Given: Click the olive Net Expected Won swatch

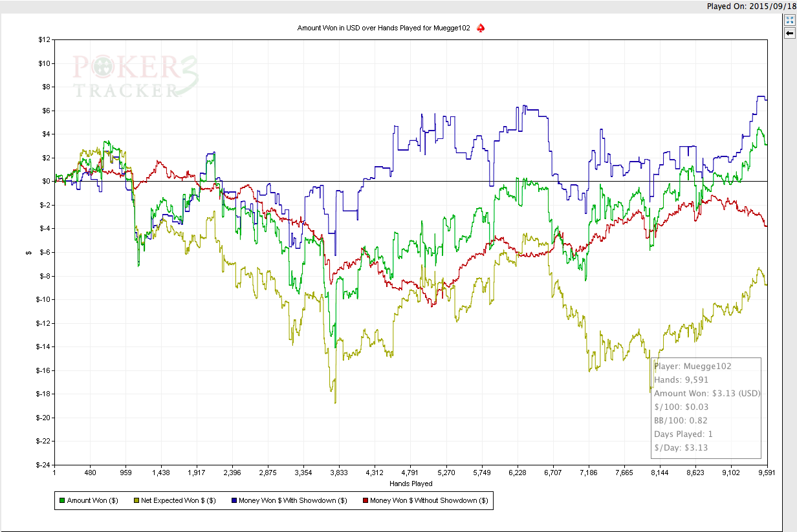Looking at the screenshot, I should point(136,500).
